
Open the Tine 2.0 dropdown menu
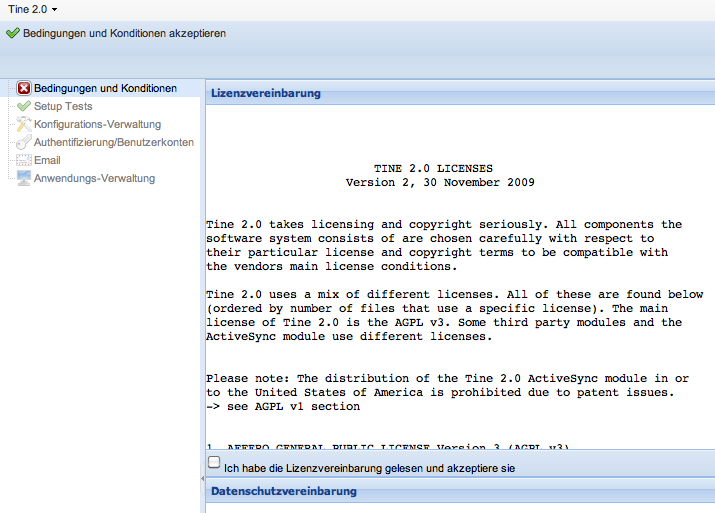pos(32,9)
